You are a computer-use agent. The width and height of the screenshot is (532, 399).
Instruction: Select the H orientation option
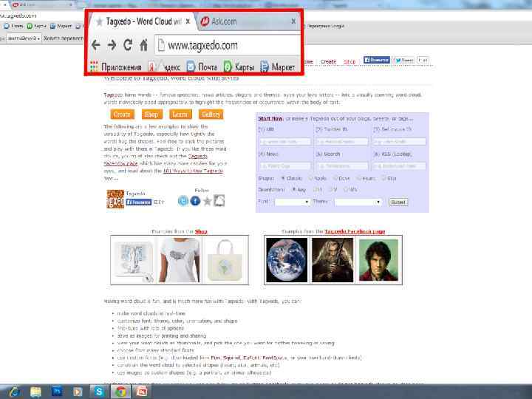point(316,189)
